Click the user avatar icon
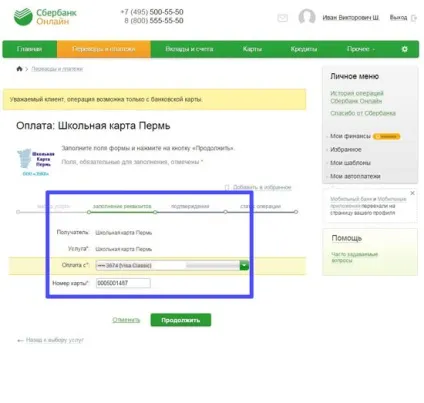Screen dimensions: 424x403 click(307, 17)
